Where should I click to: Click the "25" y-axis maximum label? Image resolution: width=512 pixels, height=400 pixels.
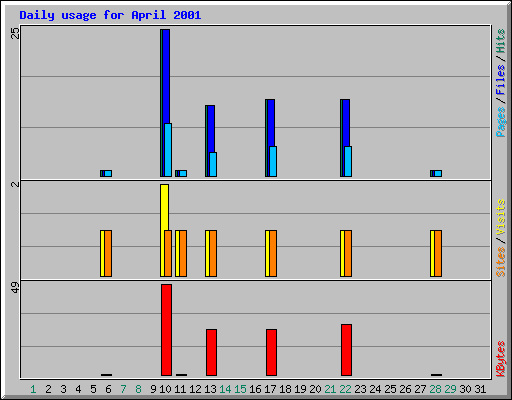pyautogui.click(x=15, y=33)
